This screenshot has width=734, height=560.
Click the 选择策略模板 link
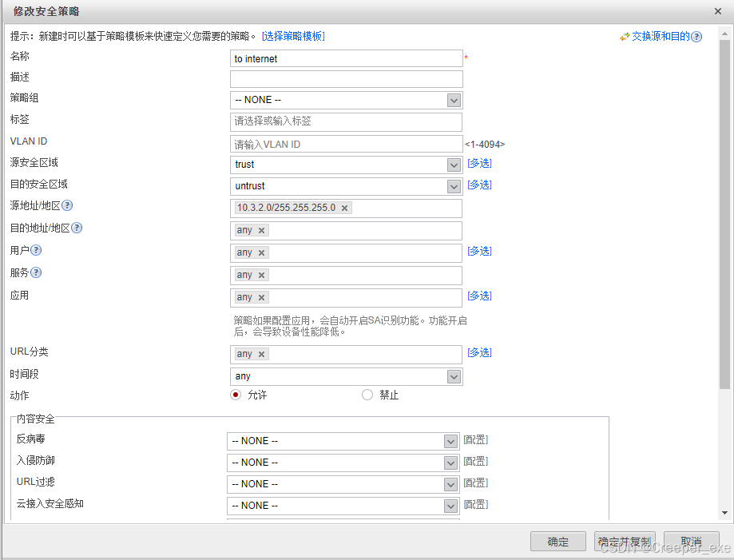click(293, 36)
